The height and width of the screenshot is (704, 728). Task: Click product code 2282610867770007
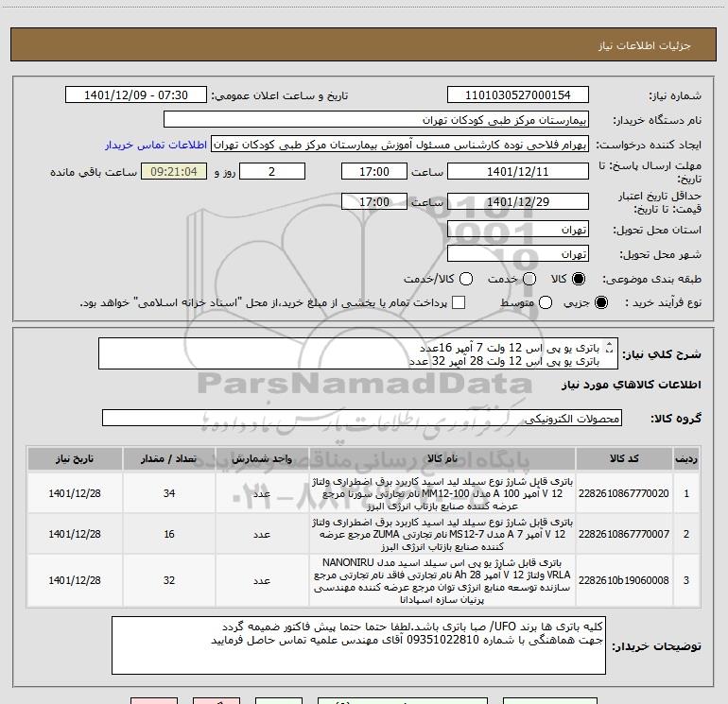click(624, 534)
